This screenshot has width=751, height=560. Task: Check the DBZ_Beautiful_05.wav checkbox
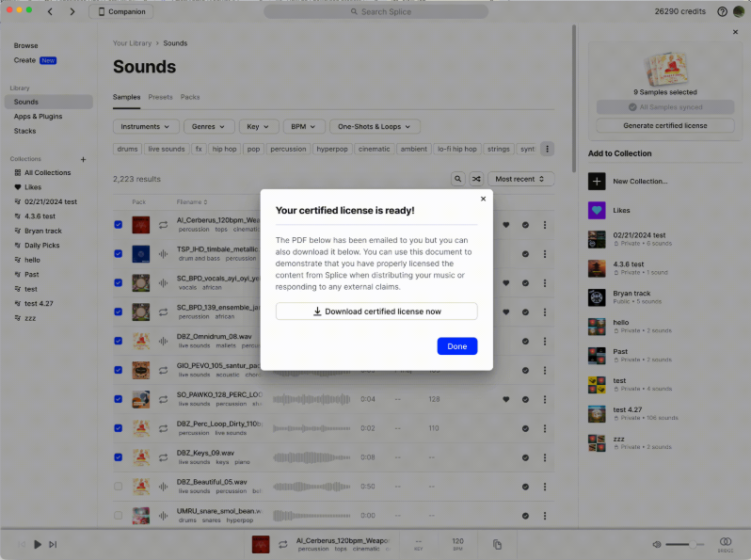point(119,487)
